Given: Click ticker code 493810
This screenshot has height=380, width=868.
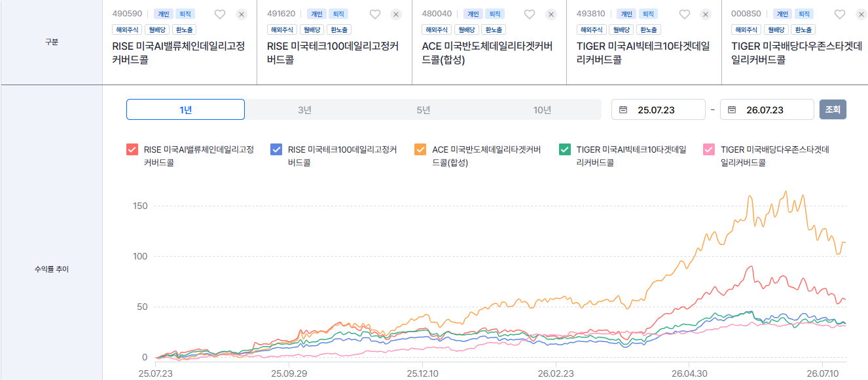Looking at the screenshot, I should pos(591,14).
